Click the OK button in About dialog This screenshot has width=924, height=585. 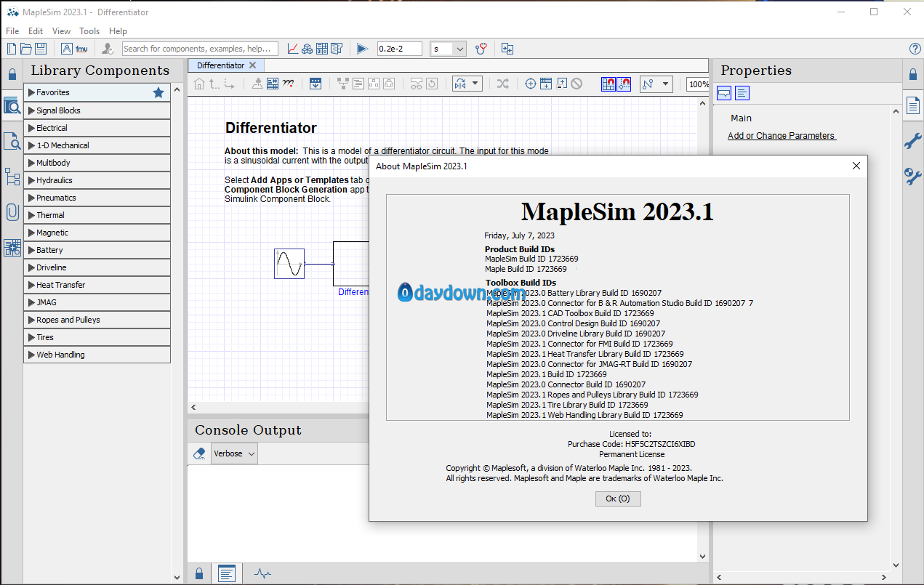tap(618, 499)
